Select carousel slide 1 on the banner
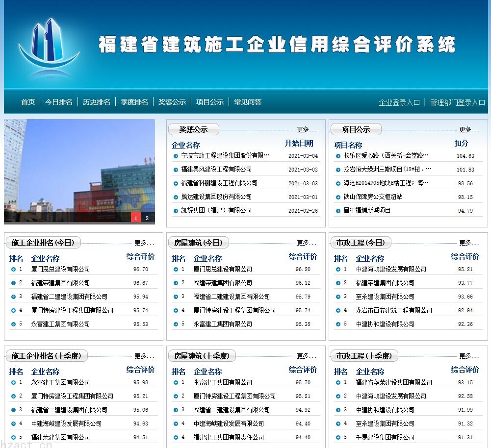This screenshot has width=491, height=448. click(136, 218)
